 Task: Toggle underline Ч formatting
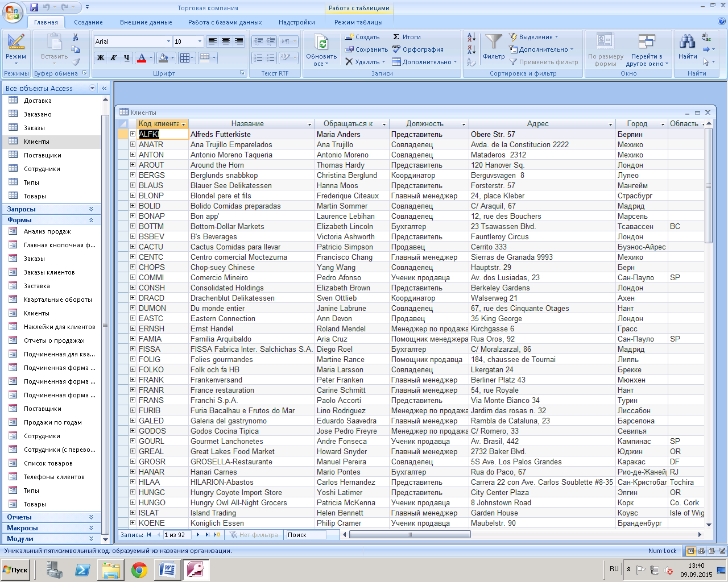tap(127, 57)
